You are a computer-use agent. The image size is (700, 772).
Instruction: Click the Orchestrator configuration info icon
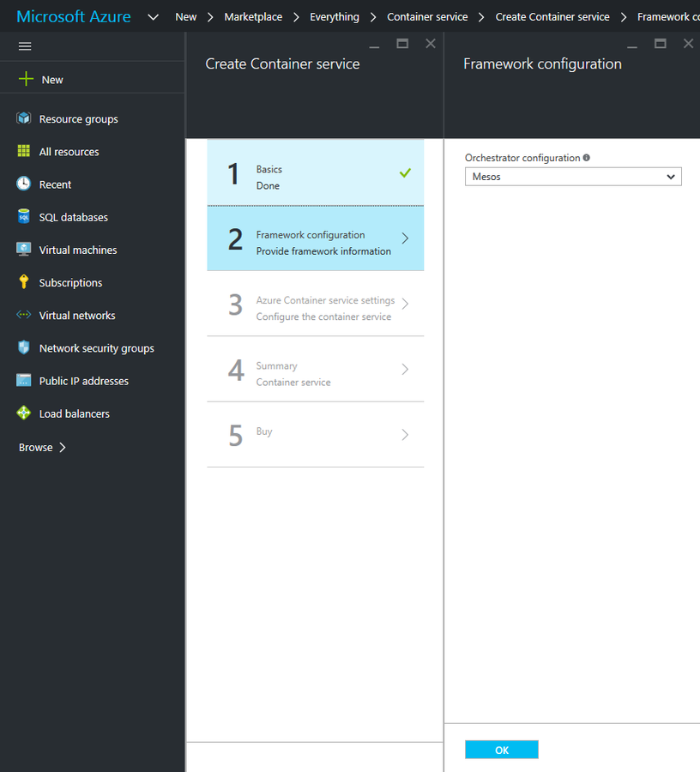586,158
